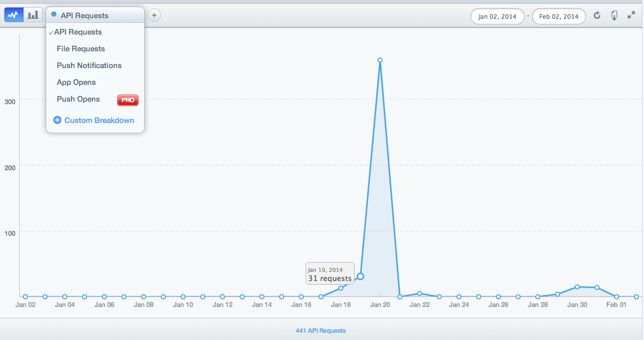Select the checked API Requests option
644x340 pixels.
coord(78,32)
